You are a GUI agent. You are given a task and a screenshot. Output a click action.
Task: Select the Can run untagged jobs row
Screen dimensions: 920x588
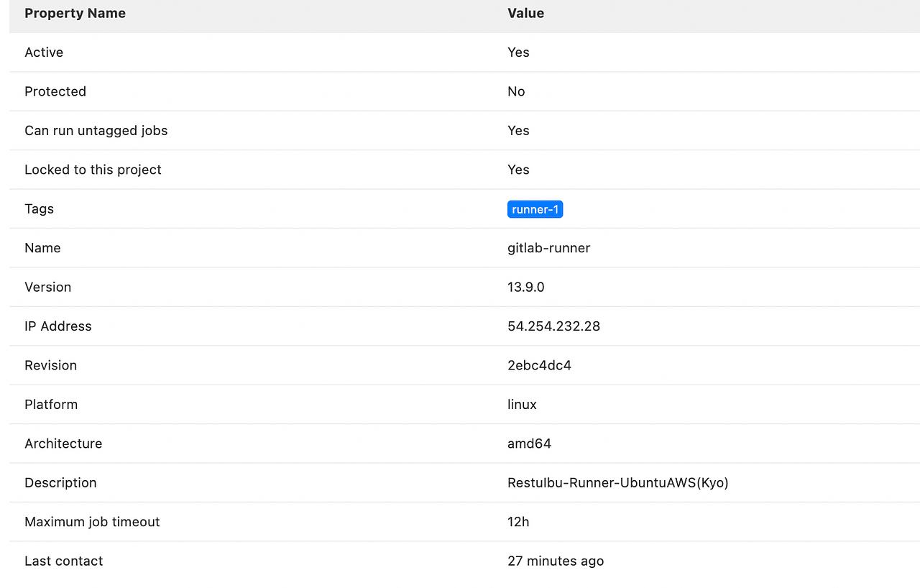tap(96, 130)
